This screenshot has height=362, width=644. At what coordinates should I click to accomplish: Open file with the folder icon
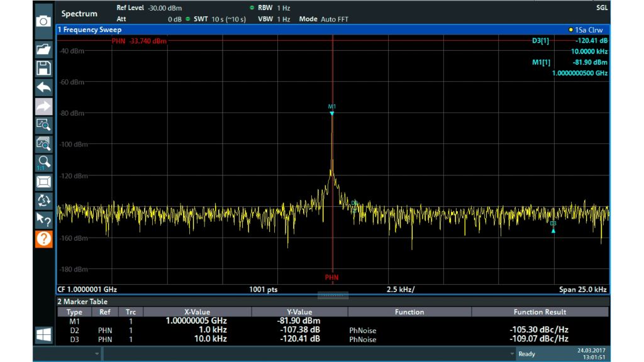point(43,49)
